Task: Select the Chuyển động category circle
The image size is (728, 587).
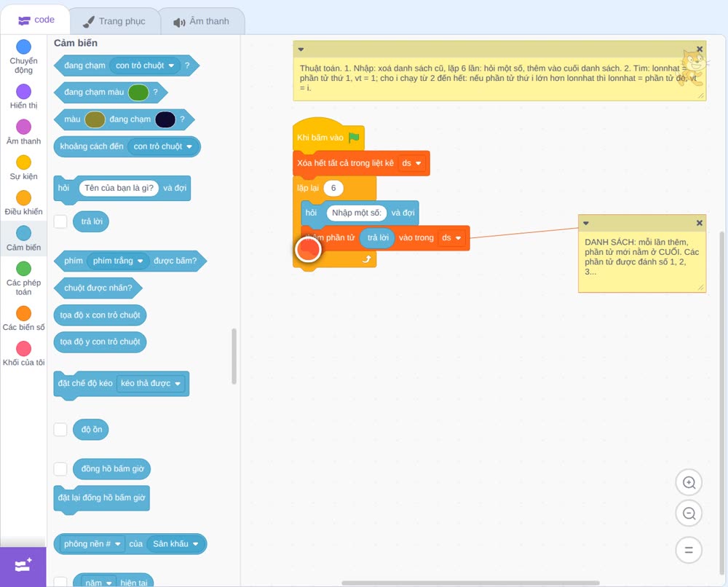Action: tap(24, 47)
